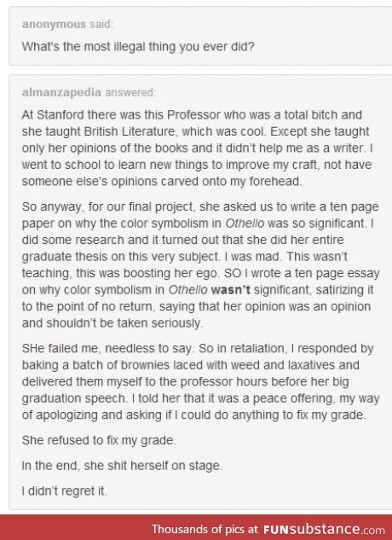Click the anonymous asker name
The width and height of the screenshot is (392, 540).
click(54, 24)
